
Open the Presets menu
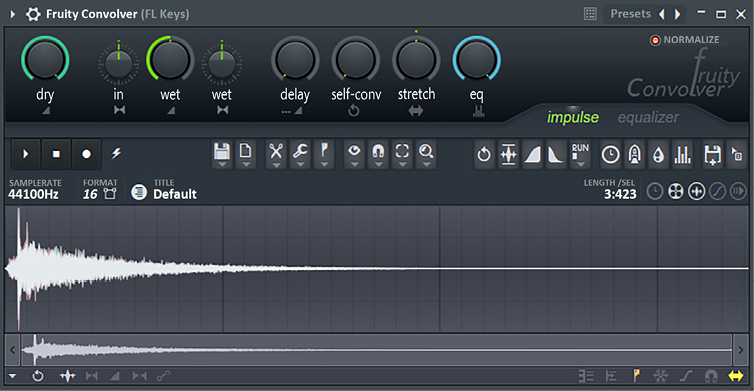coord(630,14)
